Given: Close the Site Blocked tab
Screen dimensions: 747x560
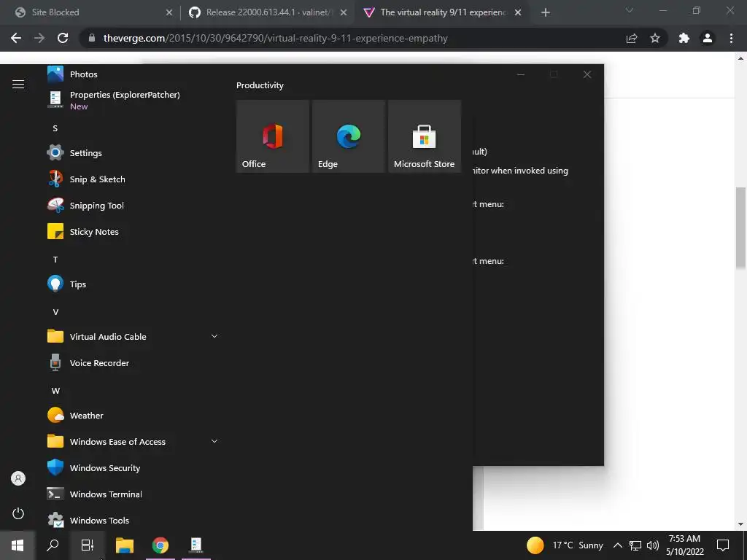Looking at the screenshot, I should tap(169, 12).
